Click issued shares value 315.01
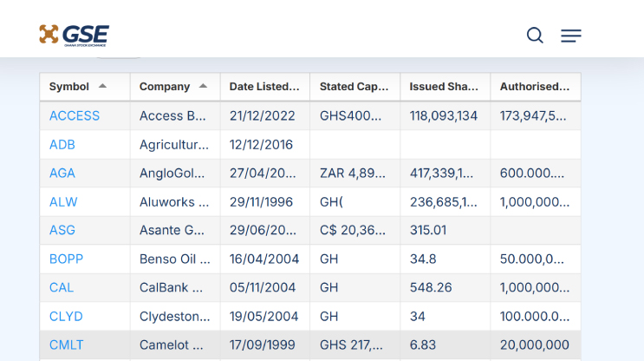644x361 pixels. tap(428, 230)
